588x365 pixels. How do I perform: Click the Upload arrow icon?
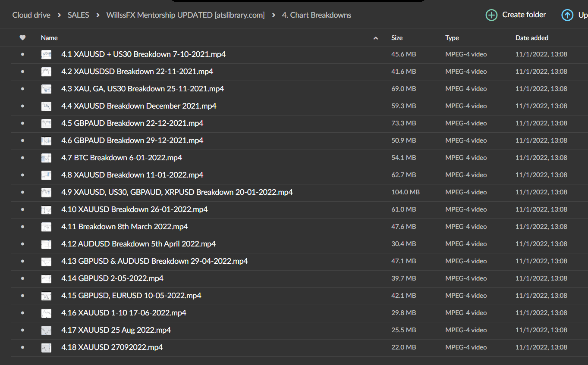click(567, 15)
